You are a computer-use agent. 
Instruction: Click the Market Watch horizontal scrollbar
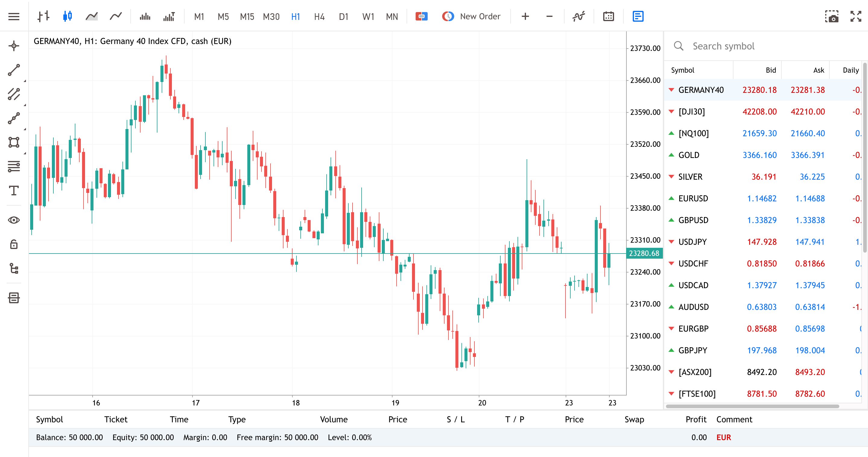(752, 406)
